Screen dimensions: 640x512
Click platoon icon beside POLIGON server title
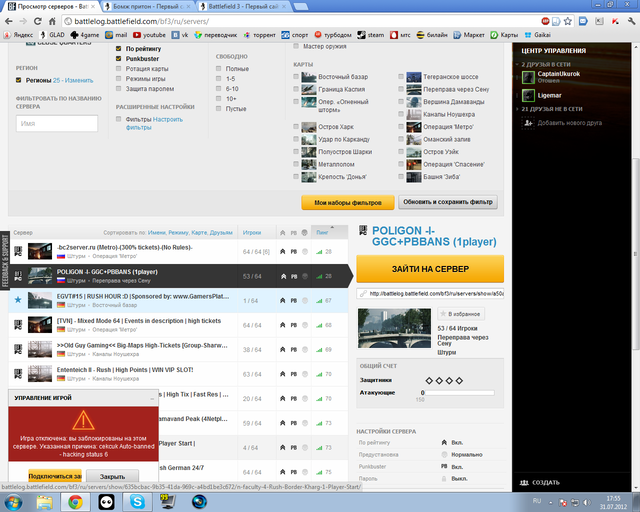pos(362,231)
